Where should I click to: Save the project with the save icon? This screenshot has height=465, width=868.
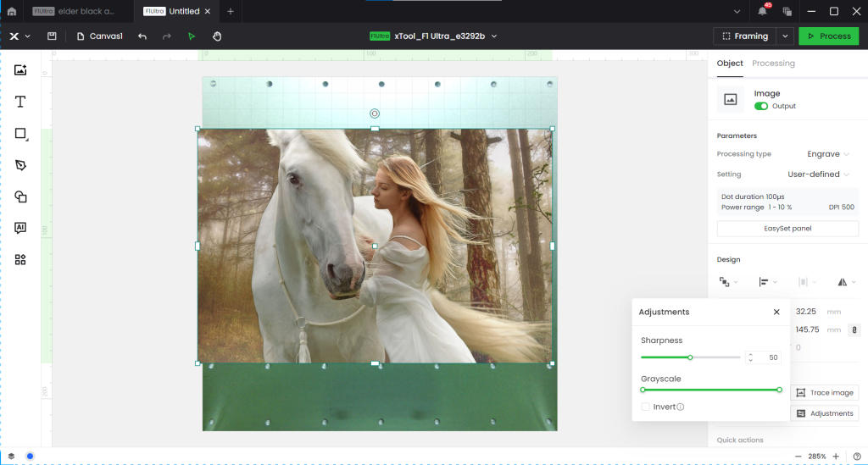[52, 36]
